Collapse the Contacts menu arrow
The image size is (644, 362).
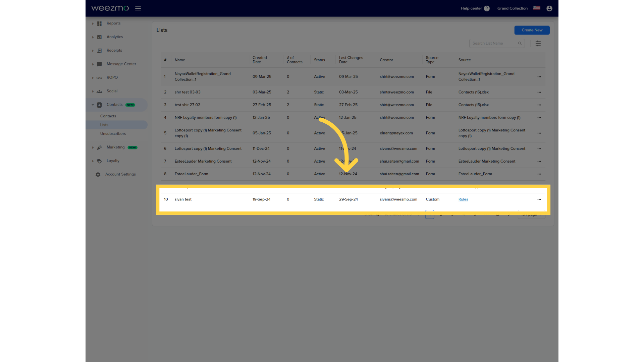tap(93, 105)
